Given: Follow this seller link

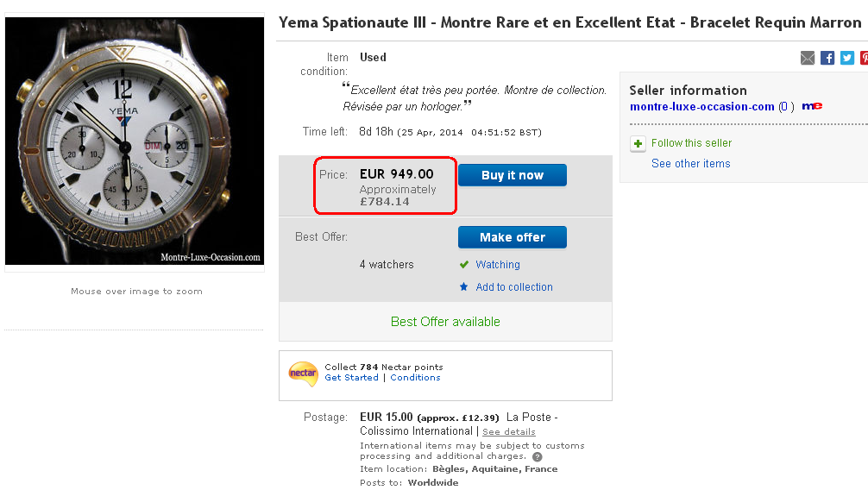Looking at the screenshot, I should tap(691, 143).
